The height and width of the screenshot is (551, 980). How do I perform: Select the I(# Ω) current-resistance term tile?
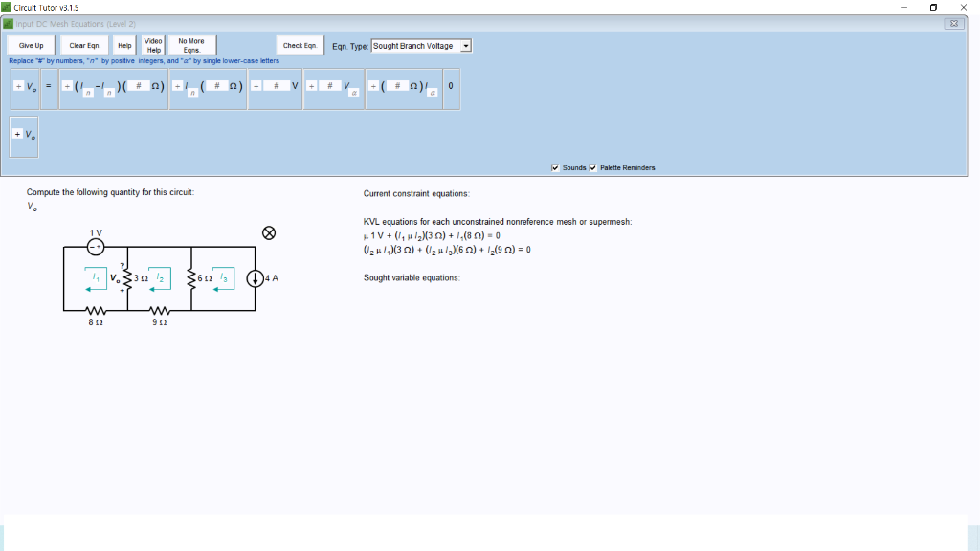click(206, 88)
